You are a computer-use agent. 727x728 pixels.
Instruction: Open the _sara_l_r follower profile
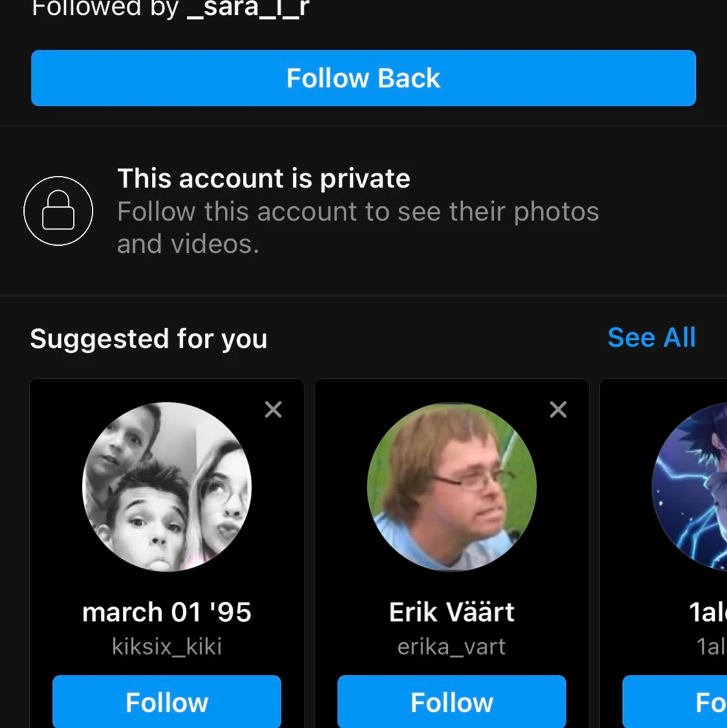pyautogui.click(x=248, y=9)
